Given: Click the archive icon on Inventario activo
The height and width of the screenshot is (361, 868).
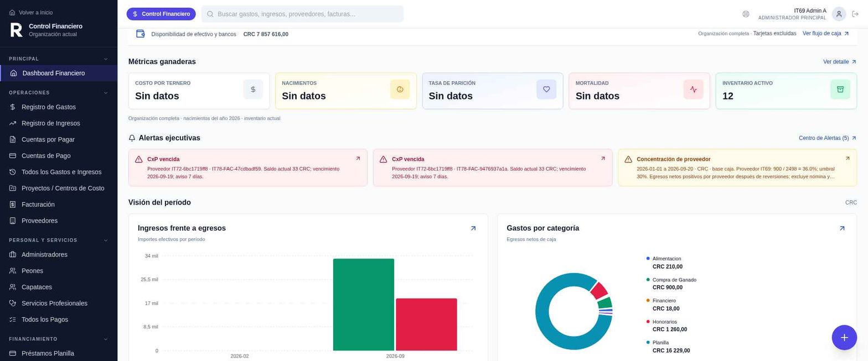Looking at the screenshot, I should pos(840,90).
